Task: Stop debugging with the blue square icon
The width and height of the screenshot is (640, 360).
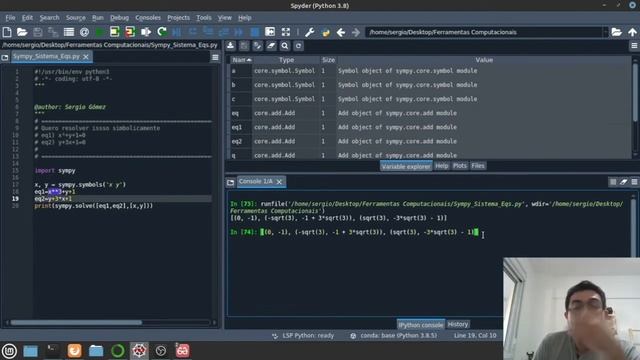Action: click(x=254, y=32)
